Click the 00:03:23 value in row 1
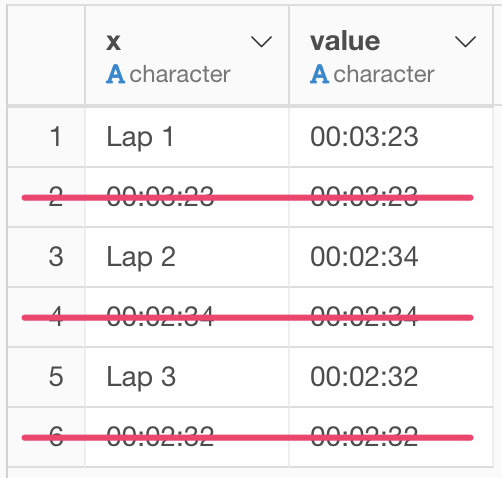 (364, 137)
